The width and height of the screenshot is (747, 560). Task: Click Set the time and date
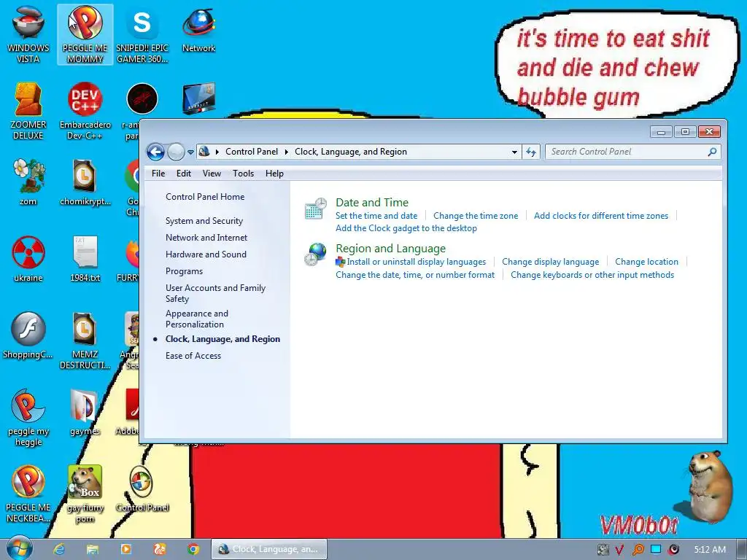(x=376, y=216)
